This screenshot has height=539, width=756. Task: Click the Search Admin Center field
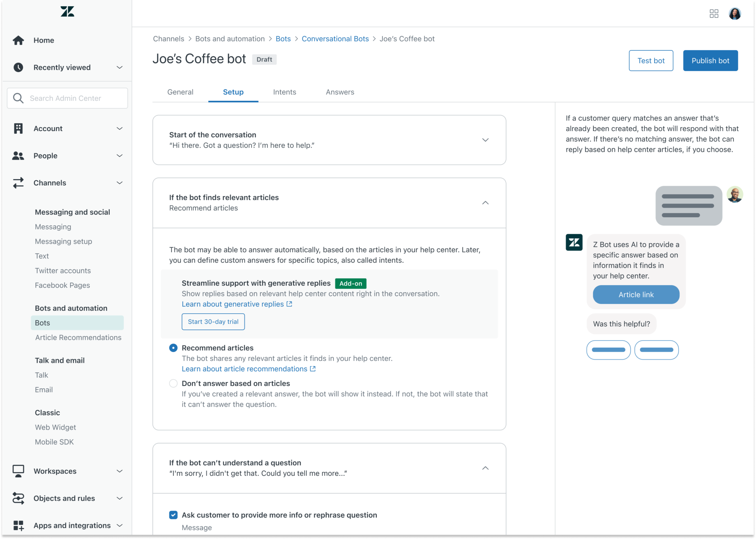coord(70,98)
